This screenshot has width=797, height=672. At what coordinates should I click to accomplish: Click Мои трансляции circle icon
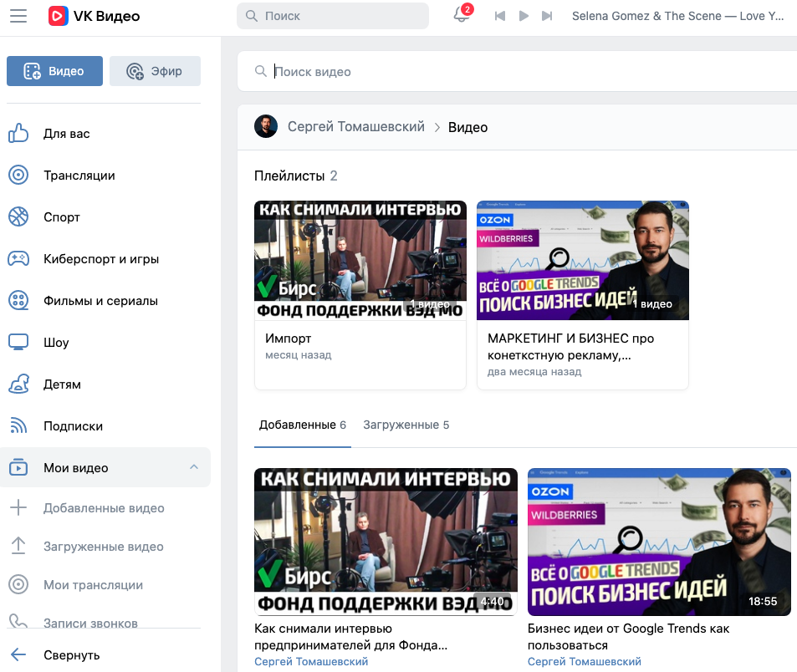coord(18,584)
